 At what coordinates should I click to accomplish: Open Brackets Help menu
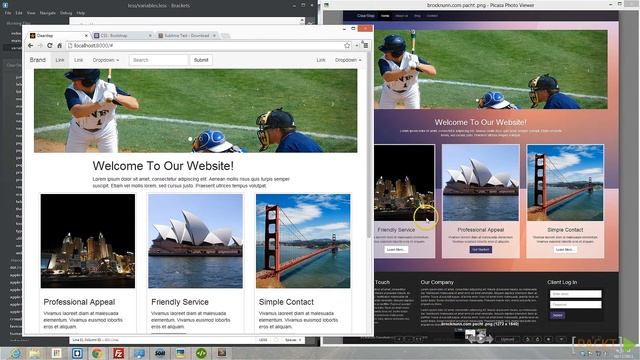click(x=81, y=13)
